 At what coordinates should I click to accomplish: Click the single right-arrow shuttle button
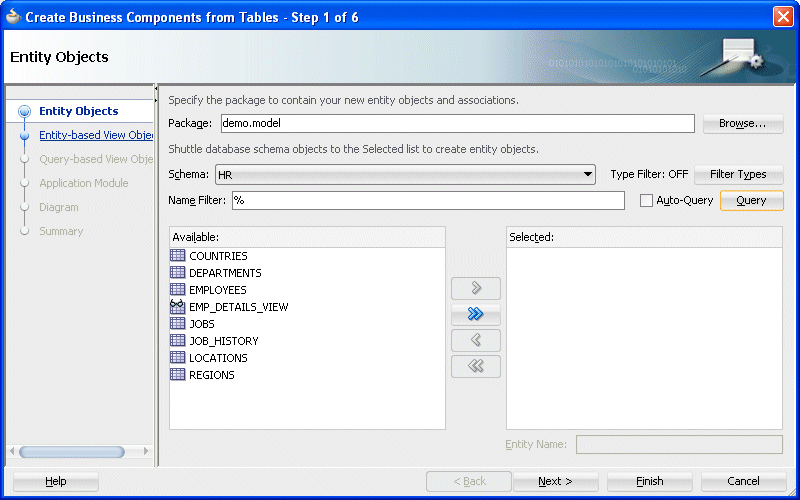[x=476, y=288]
